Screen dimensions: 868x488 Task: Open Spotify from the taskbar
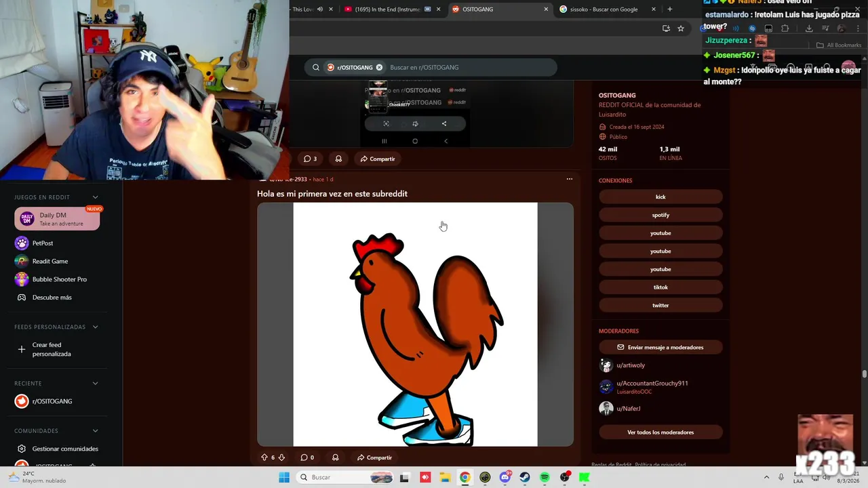545,477
